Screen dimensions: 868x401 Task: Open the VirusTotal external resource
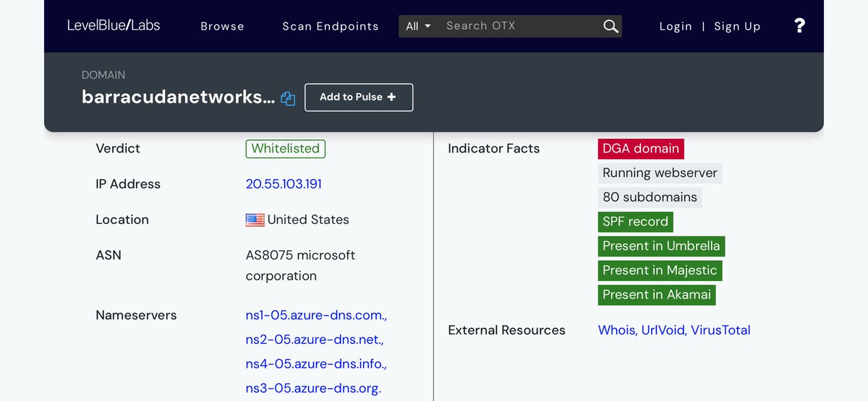coord(720,330)
